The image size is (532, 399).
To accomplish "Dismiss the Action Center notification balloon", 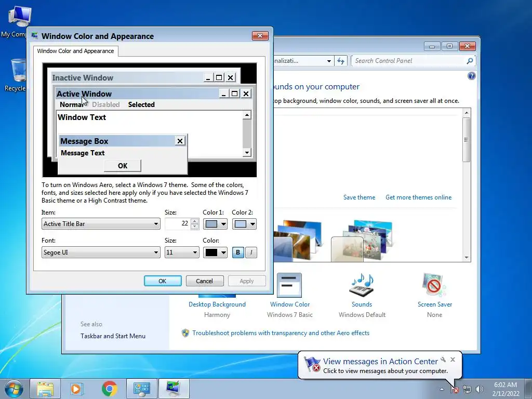I will pos(453,360).
